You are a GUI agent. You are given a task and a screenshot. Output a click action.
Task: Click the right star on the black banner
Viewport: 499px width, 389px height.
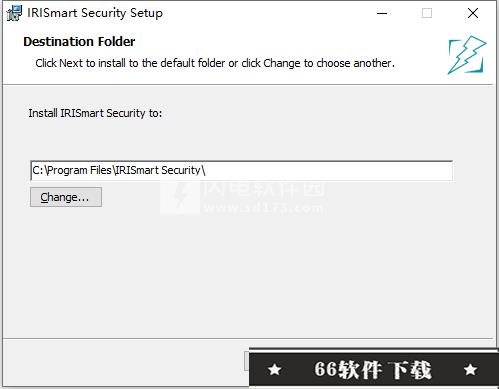470,369
